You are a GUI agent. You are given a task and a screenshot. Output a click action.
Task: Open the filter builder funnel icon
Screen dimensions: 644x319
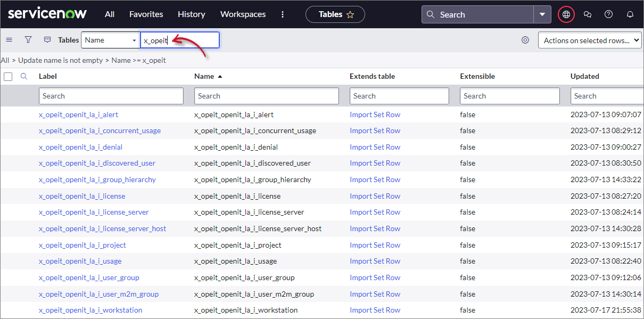point(28,39)
